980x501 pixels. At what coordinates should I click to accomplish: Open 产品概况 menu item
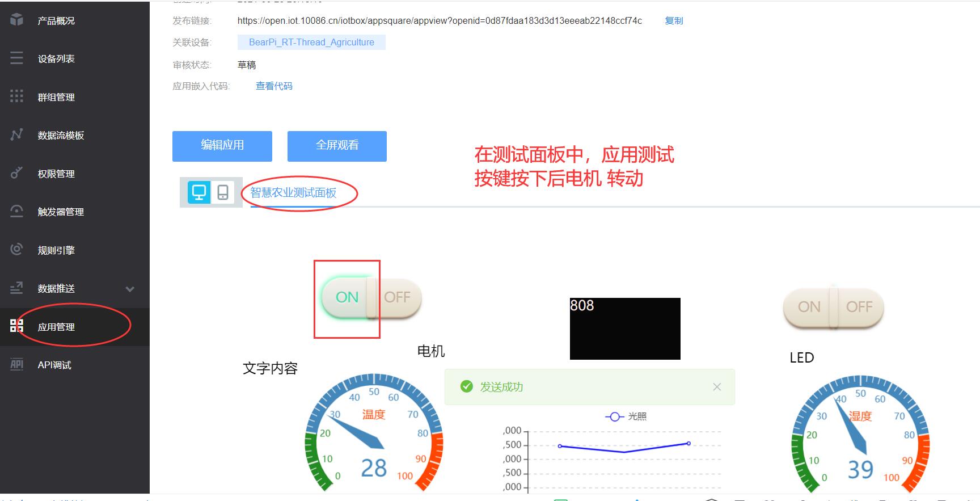[75, 20]
